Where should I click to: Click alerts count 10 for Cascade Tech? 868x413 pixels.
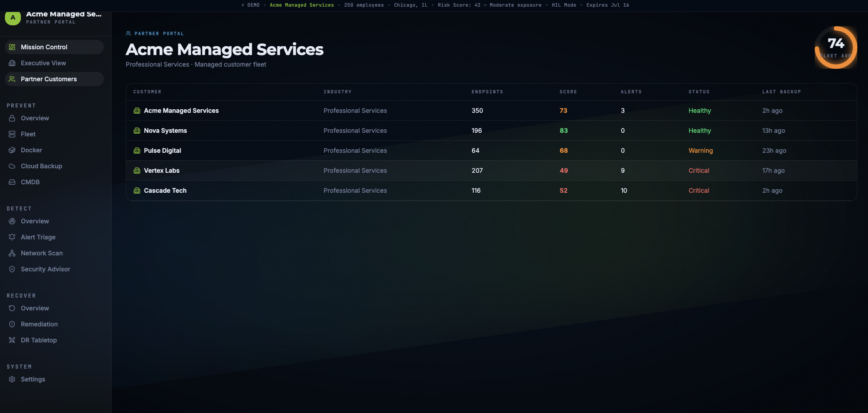[624, 191]
